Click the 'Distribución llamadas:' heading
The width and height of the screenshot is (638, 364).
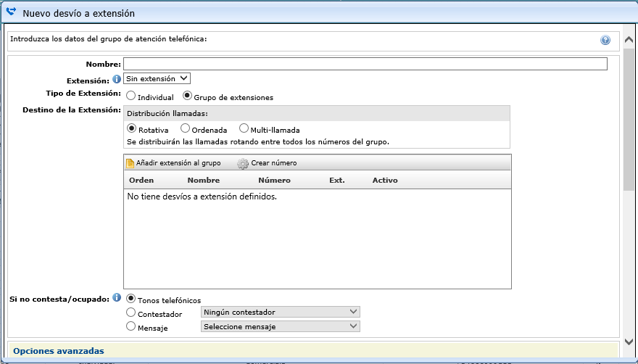coord(167,114)
